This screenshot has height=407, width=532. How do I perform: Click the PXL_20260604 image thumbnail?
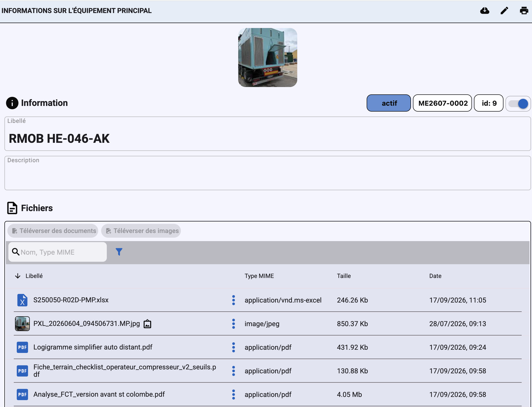coord(22,324)
